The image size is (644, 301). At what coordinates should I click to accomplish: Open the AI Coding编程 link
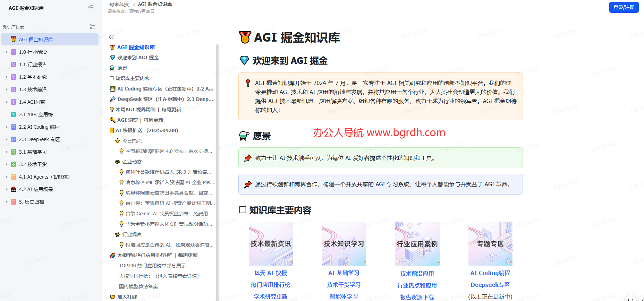[490, 273]
